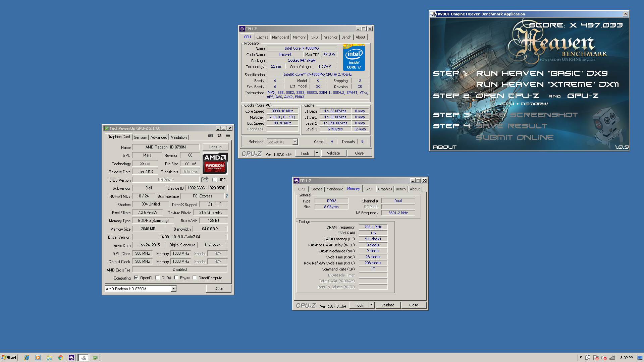Click the CPU-Z Specification field
Image resolution: width=644 pixels, height=362 pixels.
[317, 74]
